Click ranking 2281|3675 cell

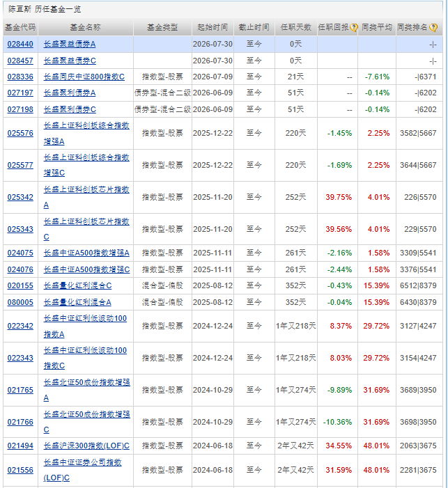pyautogui.click(x=418, y=471)
